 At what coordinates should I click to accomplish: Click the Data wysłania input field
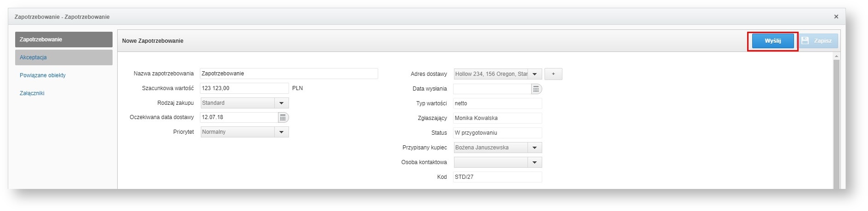coord(491,89)
